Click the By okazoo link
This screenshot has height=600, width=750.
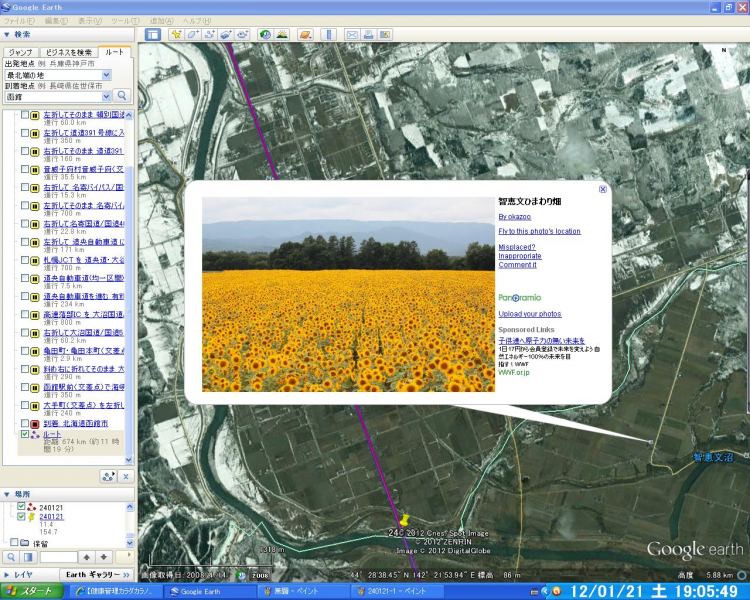click(x=515, y=217)
